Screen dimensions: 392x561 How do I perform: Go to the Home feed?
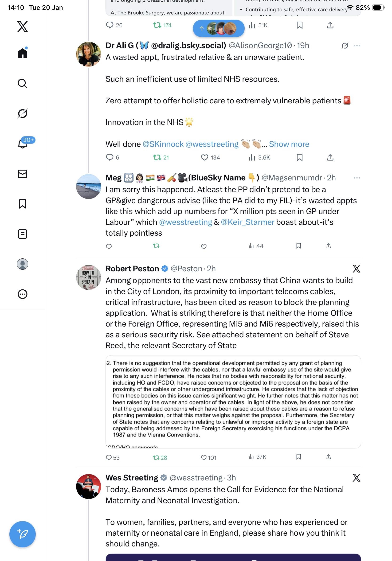click(x=23, y=53)
